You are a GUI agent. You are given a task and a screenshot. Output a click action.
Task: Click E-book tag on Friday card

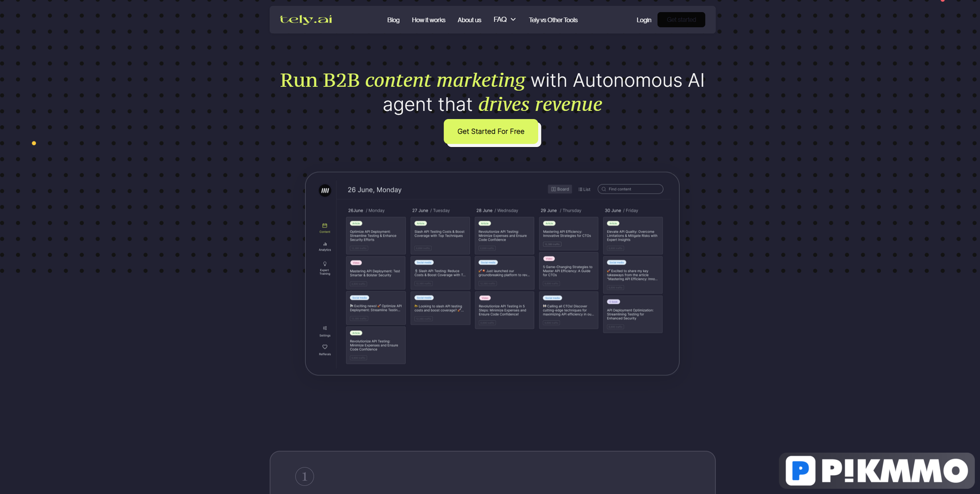[613, 302]
